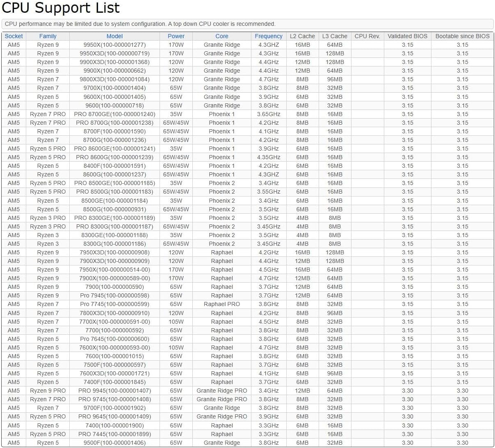Image resolution: width=495 pixels, height=448 pixels.
Task: Select model 8500G(100-000000931)
Action: click(114, 209)
